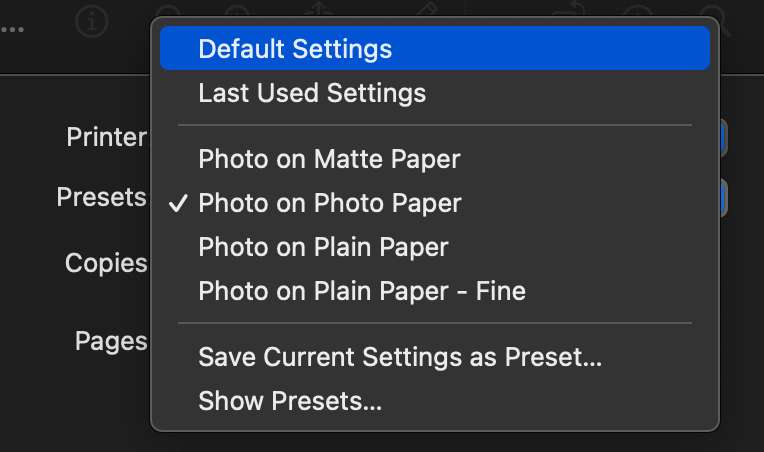The height and width of the screenshot is (452, 764).
Task: Click the Presets popup button arrows
Action: (x=724, y=198)
